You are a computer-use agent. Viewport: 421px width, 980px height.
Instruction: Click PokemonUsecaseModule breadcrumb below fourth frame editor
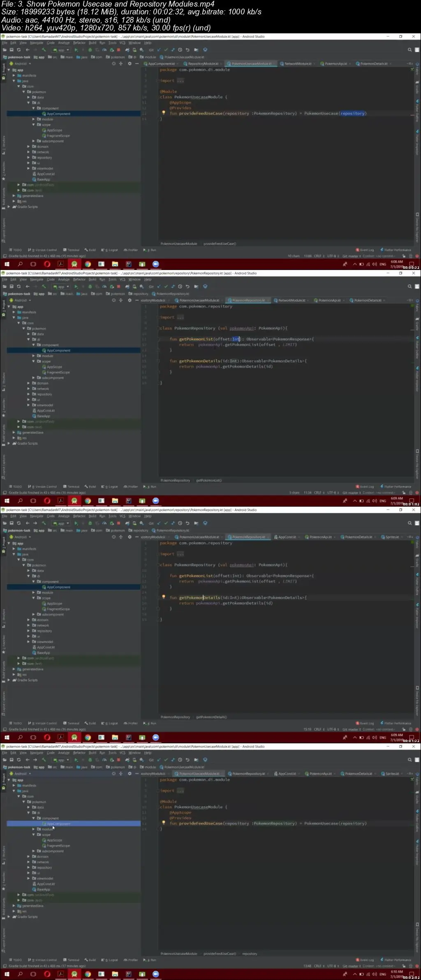tap(179, 954)
